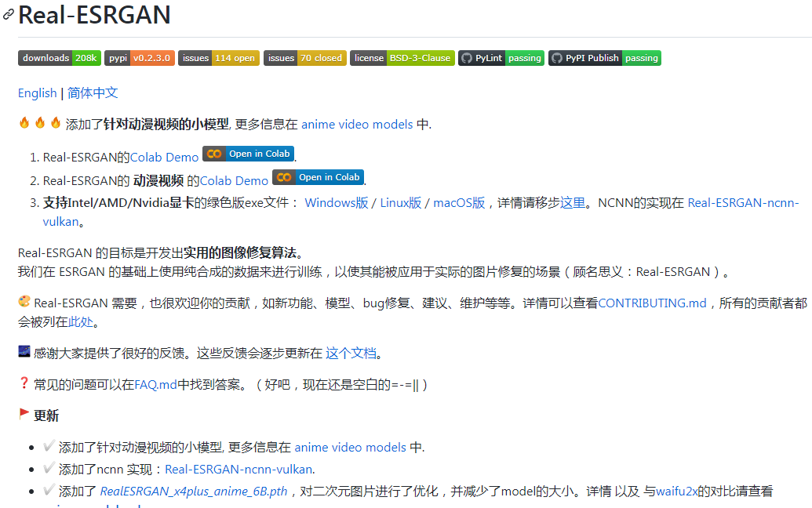Viewport: 812px width, 508px height.
Task: Click the Real-ESRGAN main heading
Action: [94, 14]
